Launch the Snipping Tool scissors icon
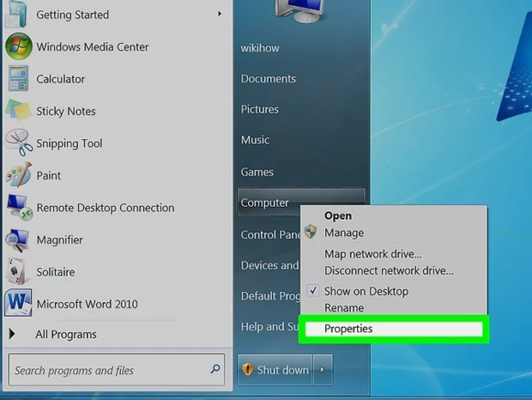Viewport: 532px width, 400px height. click(x=19, y=142)
